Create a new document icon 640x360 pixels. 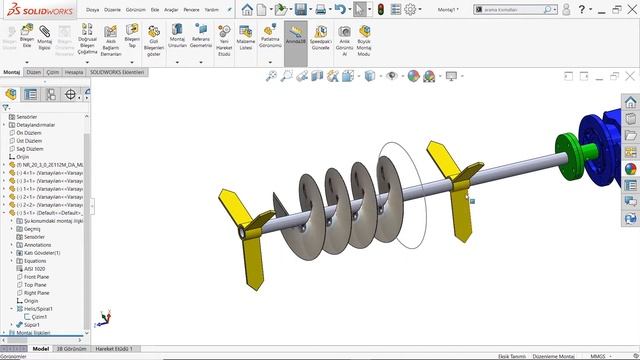pyautogui.click(x=261, y=9)
